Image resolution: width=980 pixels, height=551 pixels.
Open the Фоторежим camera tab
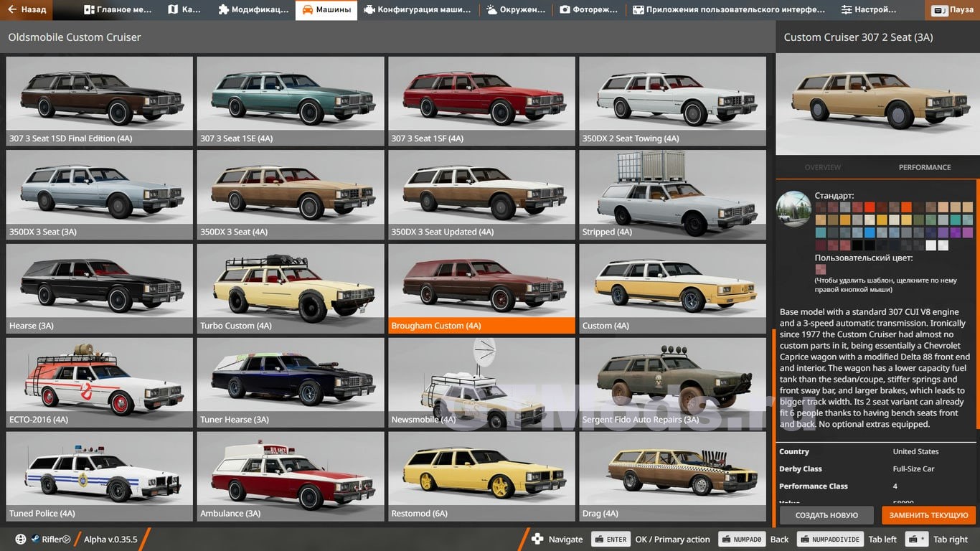[588, 10]
